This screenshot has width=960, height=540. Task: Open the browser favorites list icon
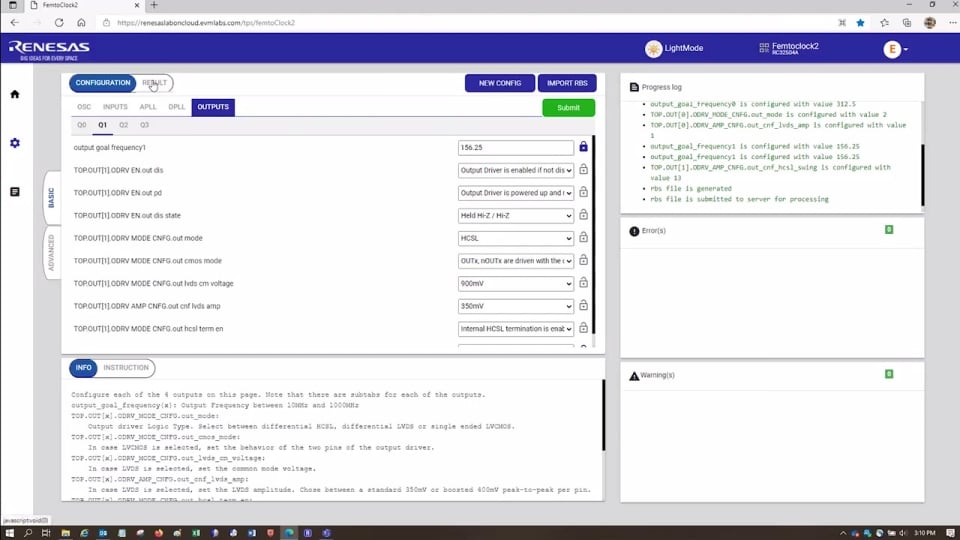pos(884,23)
